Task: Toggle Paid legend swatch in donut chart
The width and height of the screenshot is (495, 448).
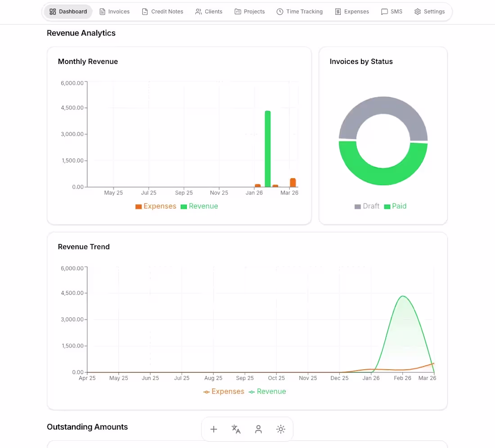Action: (387, 207)
